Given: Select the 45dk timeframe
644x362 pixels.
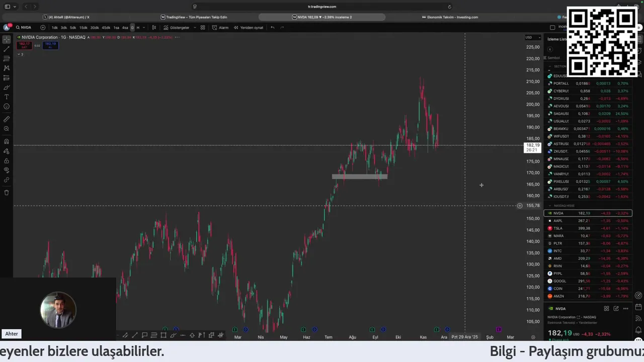Looking at the screenshot, I should [106, 28].
